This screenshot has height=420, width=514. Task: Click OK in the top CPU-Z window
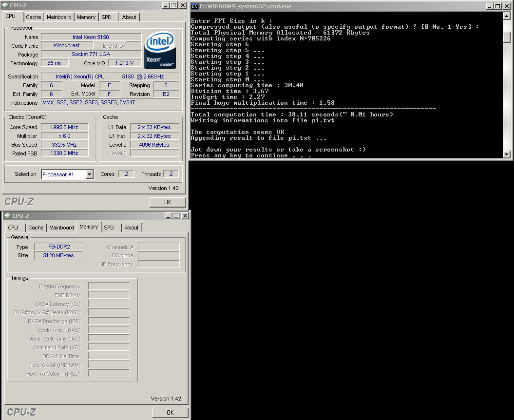coord(168,202)
